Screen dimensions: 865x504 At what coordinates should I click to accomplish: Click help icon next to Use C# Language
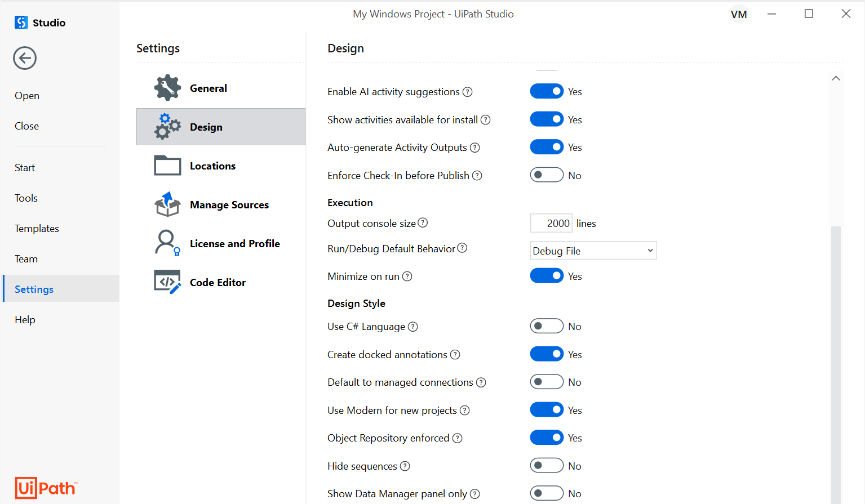pyautogui.click(x=412, y=327)
